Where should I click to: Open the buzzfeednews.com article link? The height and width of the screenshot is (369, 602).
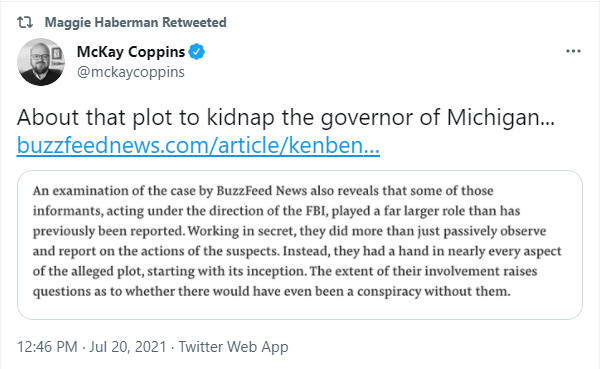point(198,146)
